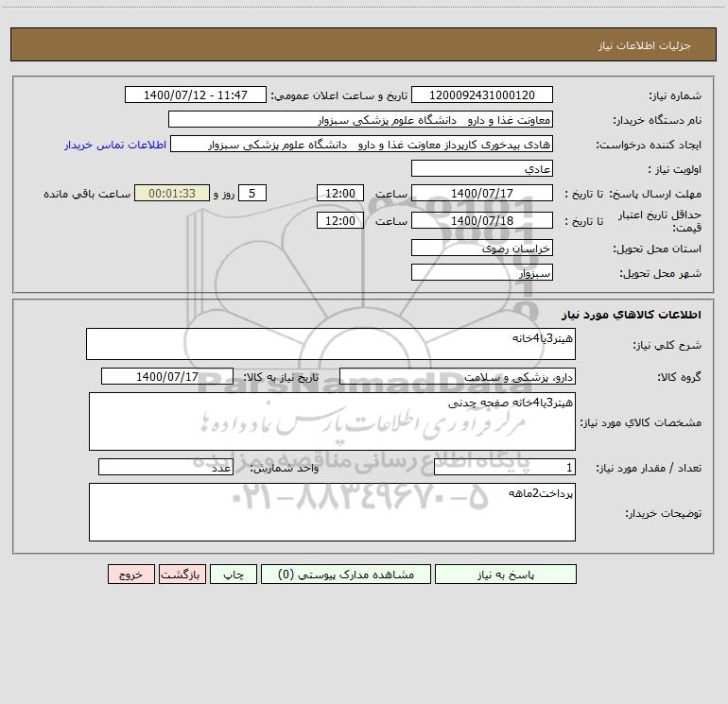728x704 pixels.
Task: Click the توضیحات خریدار text area
Action: [x=332, y=512]
